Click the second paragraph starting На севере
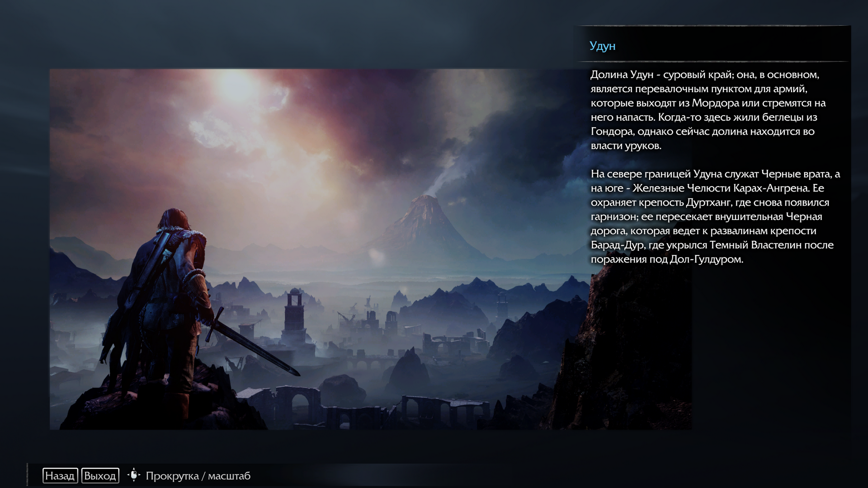Image resolution: width=868 pixels, height=488 pixels. click(x=714, y=216)
